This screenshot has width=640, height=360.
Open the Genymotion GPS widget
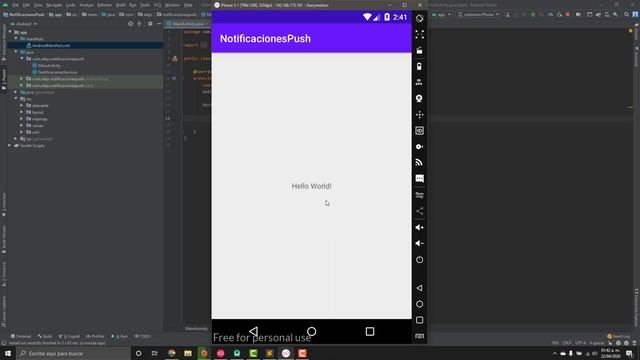[419, 82]
